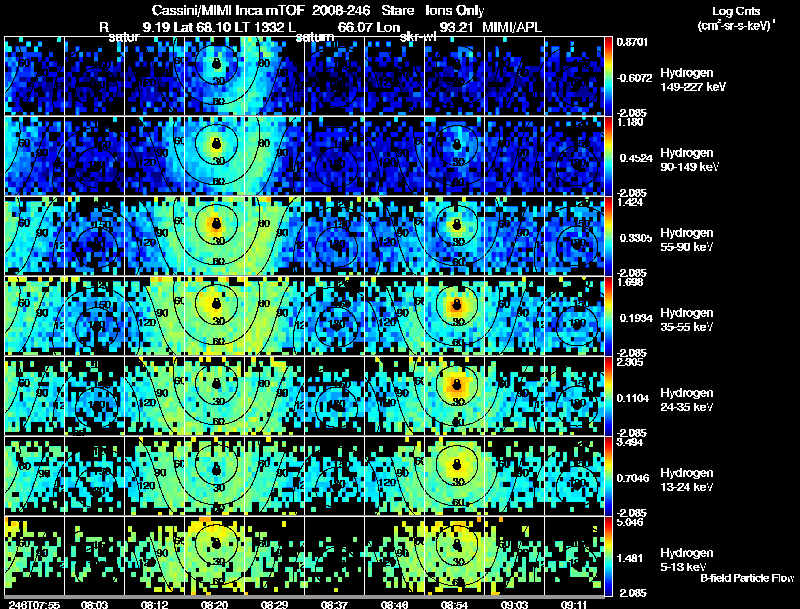Click the Hydrogen 55-90 keV label
This screenshot has height=609, width=800.
click(x=687, y=240)
